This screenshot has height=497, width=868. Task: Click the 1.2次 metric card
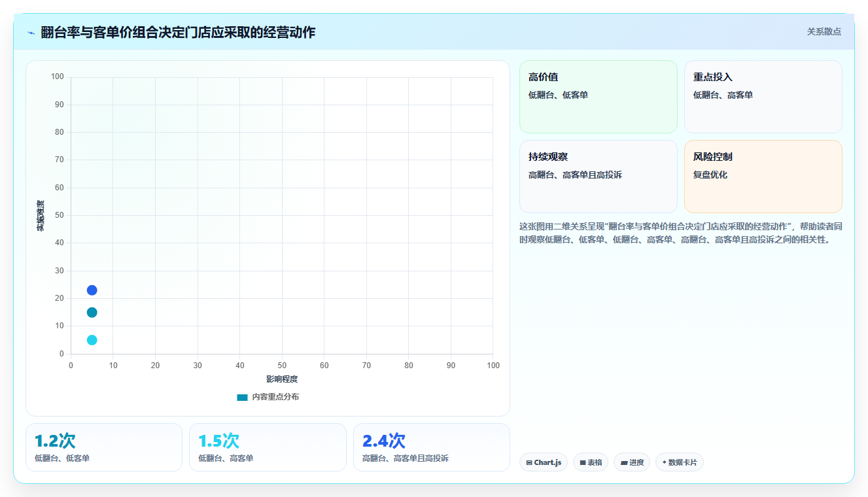pyautogui.click(x=104, y=447)
